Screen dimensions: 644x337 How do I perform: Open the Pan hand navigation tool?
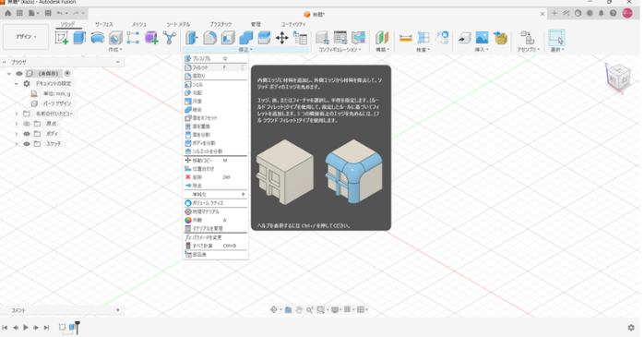pyautogui.click(x=299, y=310)
